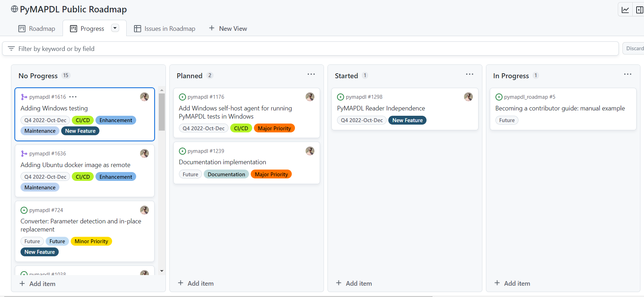Click the globe icon beside project title
Viewport: 644px width, 297px height.
click(14, 9)
